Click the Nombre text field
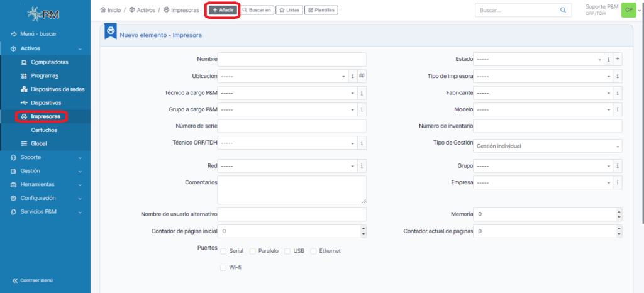Image resolution: width=644 pixels, height=293 pixels. coord(292,59)
